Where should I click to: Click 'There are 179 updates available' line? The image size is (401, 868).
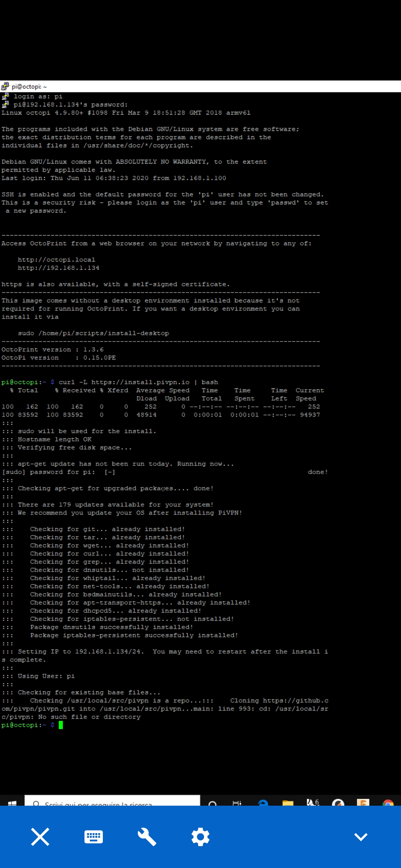tap(115, 504)
